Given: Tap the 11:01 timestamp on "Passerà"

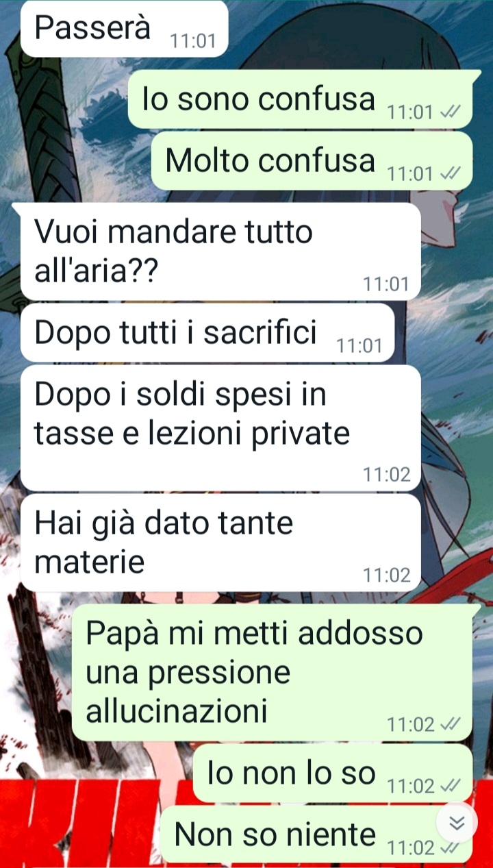Looking at the screenshot, I should tap(193, 41).
